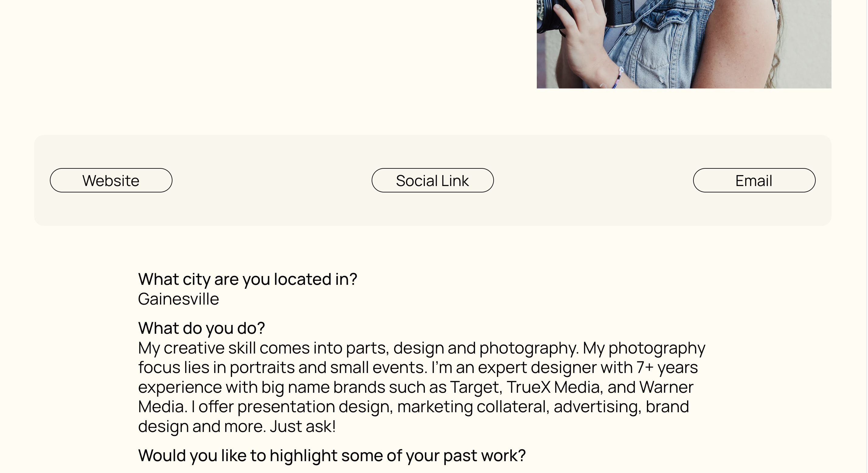Click the text '7+ years' in the description

click(x=667, y=368)
